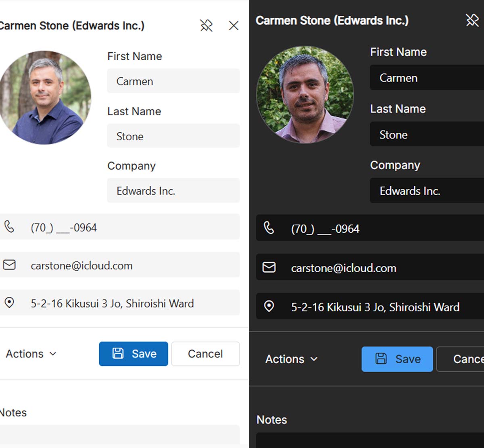Unpin the dark mode contact card
The height and width of the screenshot is (448, 484).
[x=472, y=21]
